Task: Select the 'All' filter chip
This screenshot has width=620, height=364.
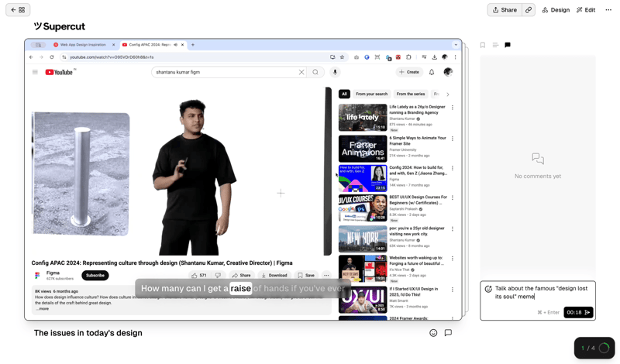Action: tap(344, 94)
